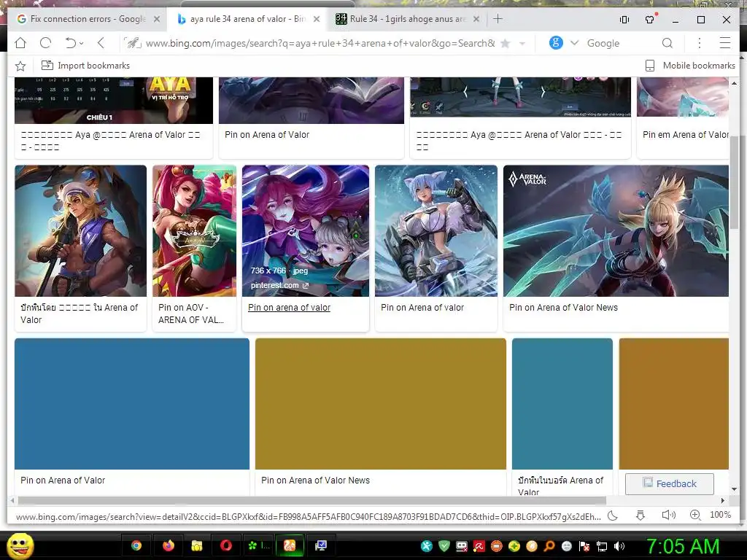The height and width of the screenshot is (560, 747).
Task: Expand the small arrow beside undo icon
Action: pos(82,43)
